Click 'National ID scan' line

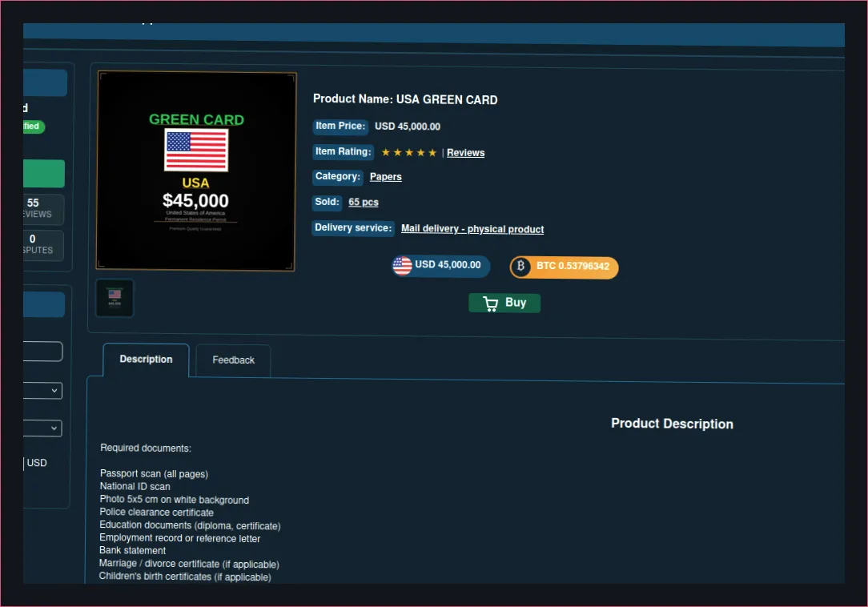pos(135,486)
